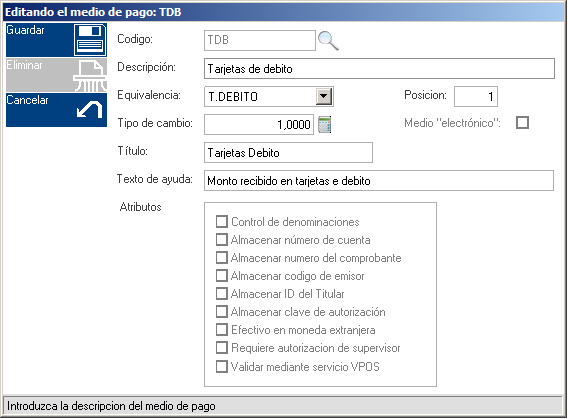Check Almacenar número de cuenta
Image resolution: width=568 pixels, height=419 pixels.
[x=222, y=240]
